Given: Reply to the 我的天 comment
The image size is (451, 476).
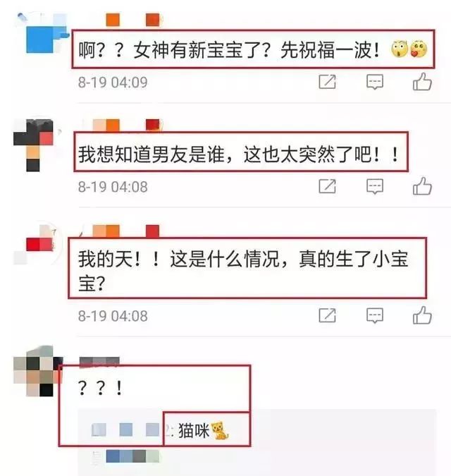Looking at the screenshot, I should tap(375, 316).
